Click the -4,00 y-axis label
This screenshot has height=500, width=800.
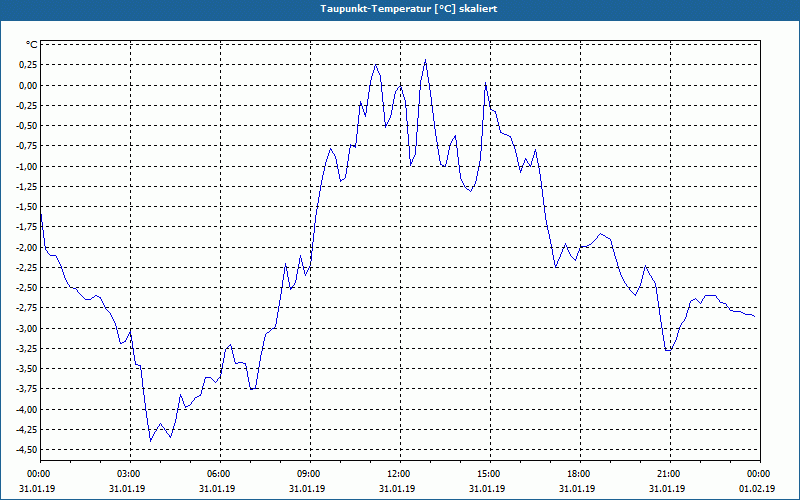(27, 409)
